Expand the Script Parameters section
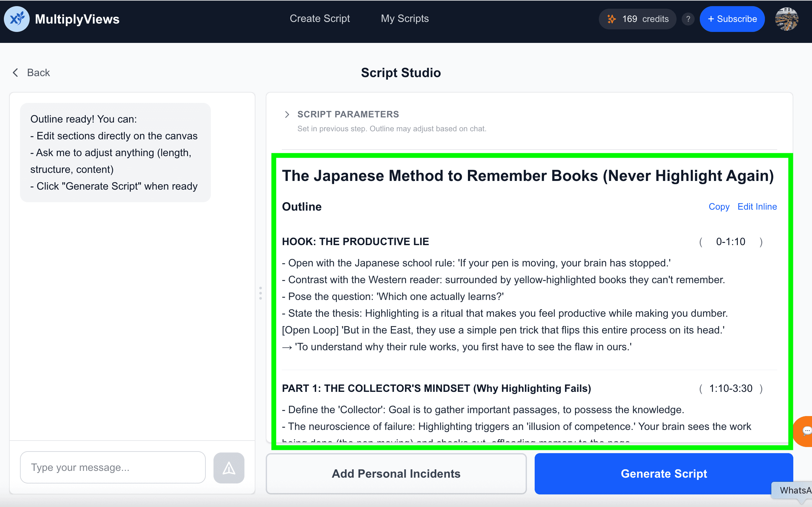This screenshot has width=812, height=507. [287, 114]
